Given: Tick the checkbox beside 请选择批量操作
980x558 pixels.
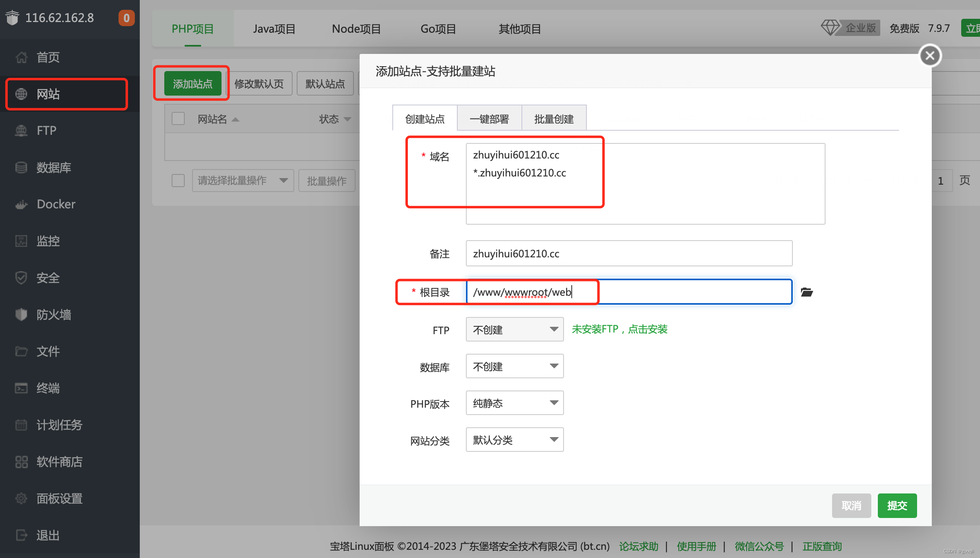Looking at the screenshot, I should (178, 181).
